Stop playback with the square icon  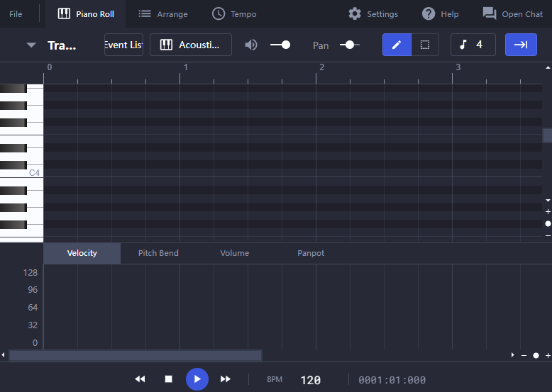coord(169,379)
